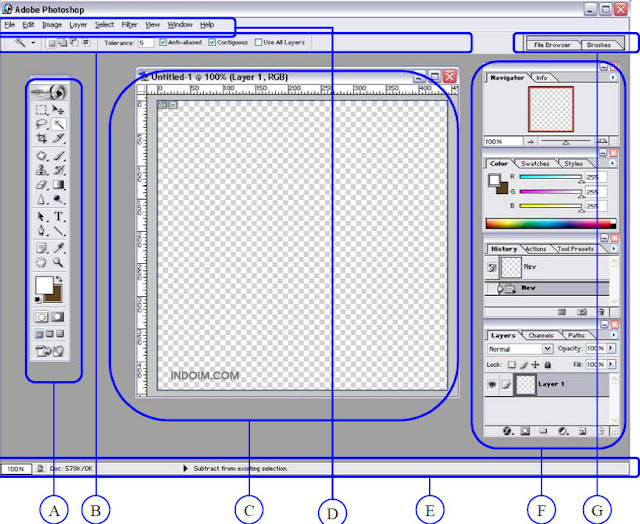The width and height of the screenshot is (640, 524).
Task: Toggle Lock position in Layers panel
Action: pos(535,364)
